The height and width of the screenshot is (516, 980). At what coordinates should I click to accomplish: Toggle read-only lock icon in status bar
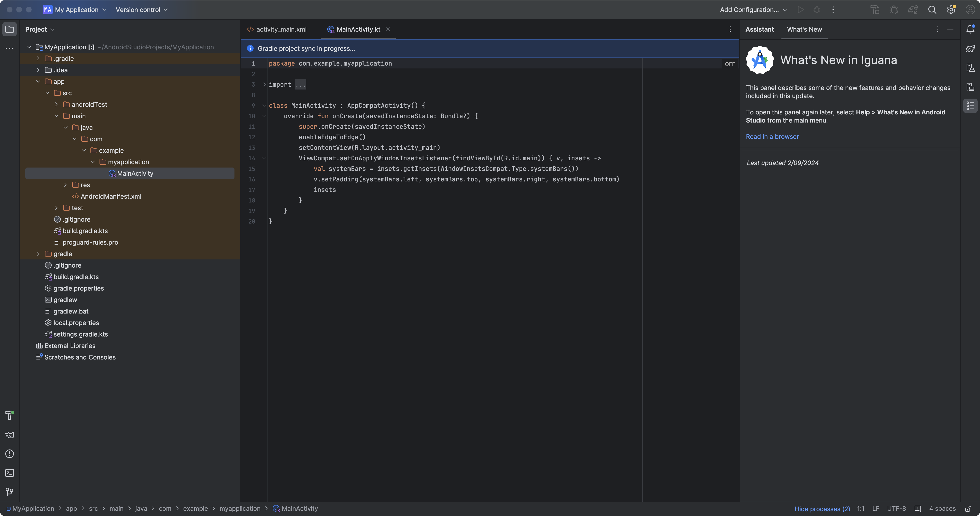point(968,509)
